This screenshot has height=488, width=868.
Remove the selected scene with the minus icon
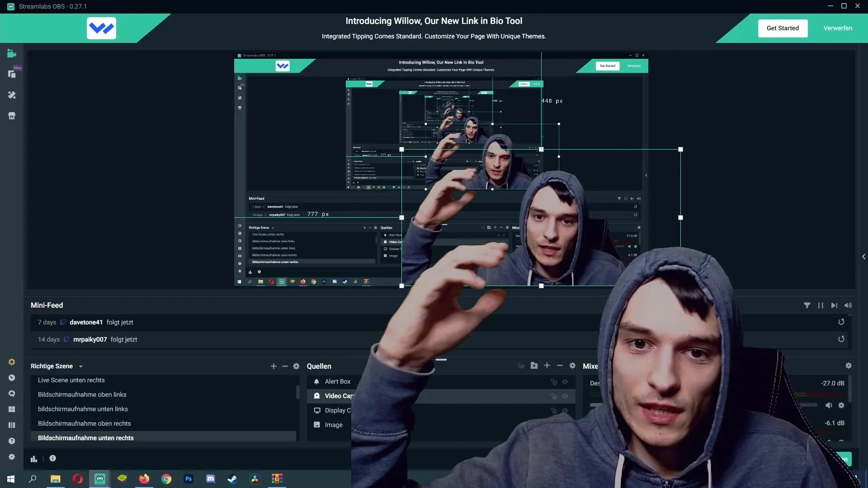[285, 366]
